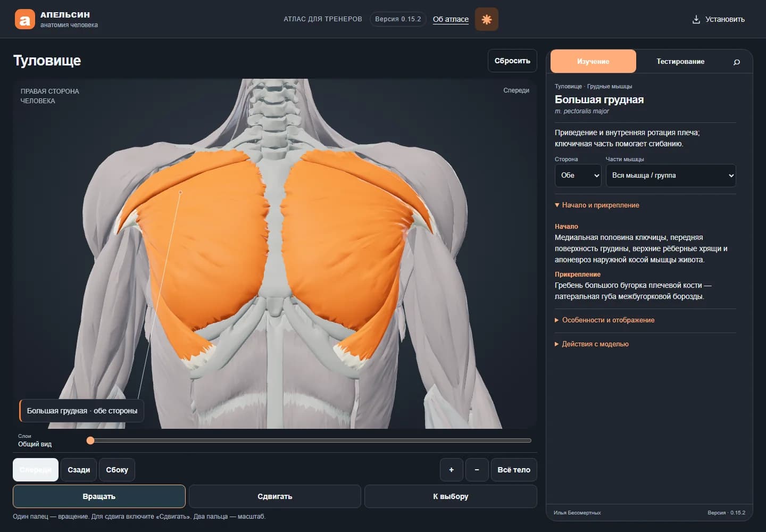Click the АТЛАС ДЛЯ ТРЕНЕРОВ header text
Screen dimensions: 766x532
click(323, 19)
